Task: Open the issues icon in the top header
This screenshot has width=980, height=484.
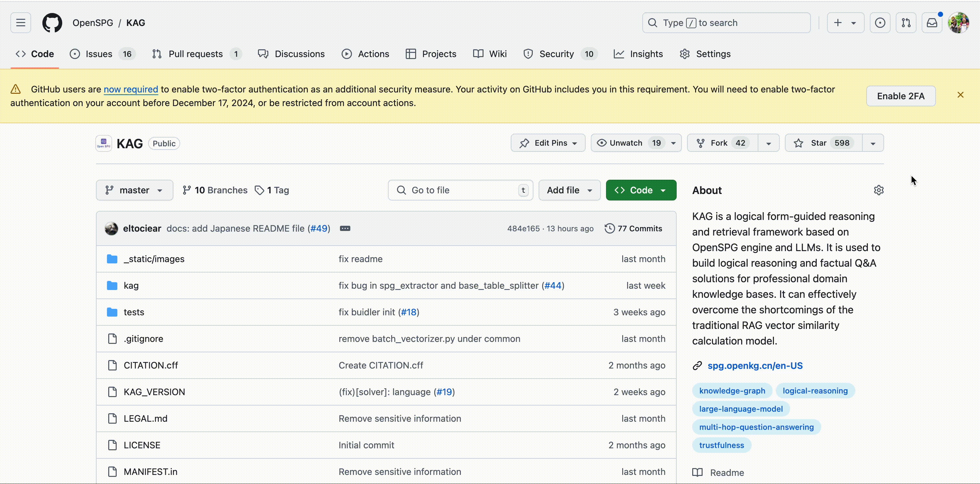Action: point(880,23)
